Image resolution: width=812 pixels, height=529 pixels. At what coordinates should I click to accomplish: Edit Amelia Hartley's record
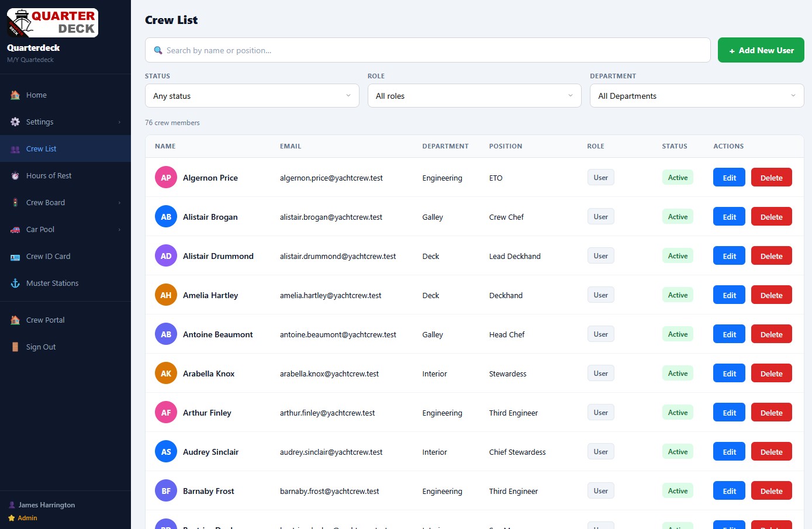(x=729, y=295)
